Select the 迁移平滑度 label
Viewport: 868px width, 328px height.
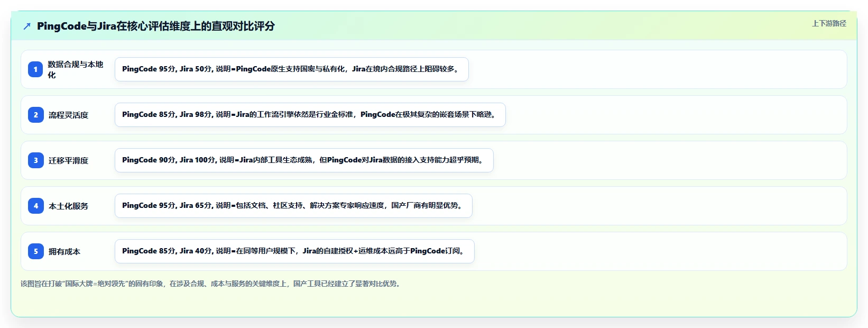[x=68, y=160]
